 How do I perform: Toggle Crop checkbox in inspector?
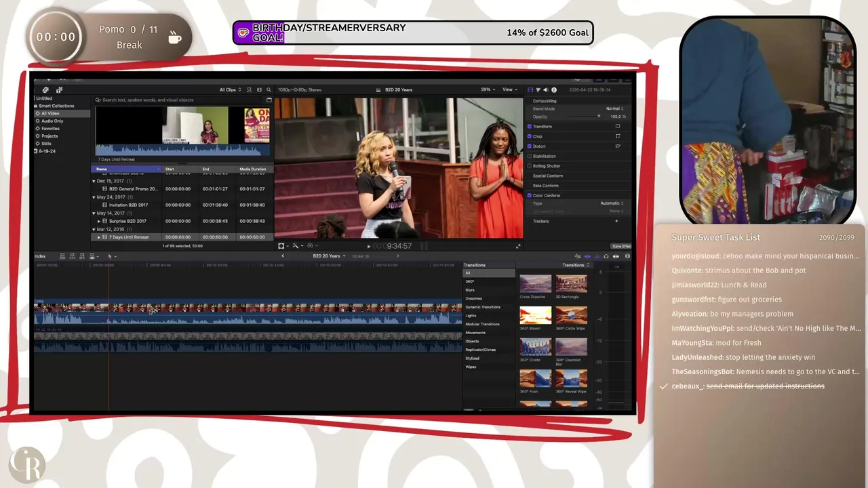pyautogui.click(x=530, y=136)
